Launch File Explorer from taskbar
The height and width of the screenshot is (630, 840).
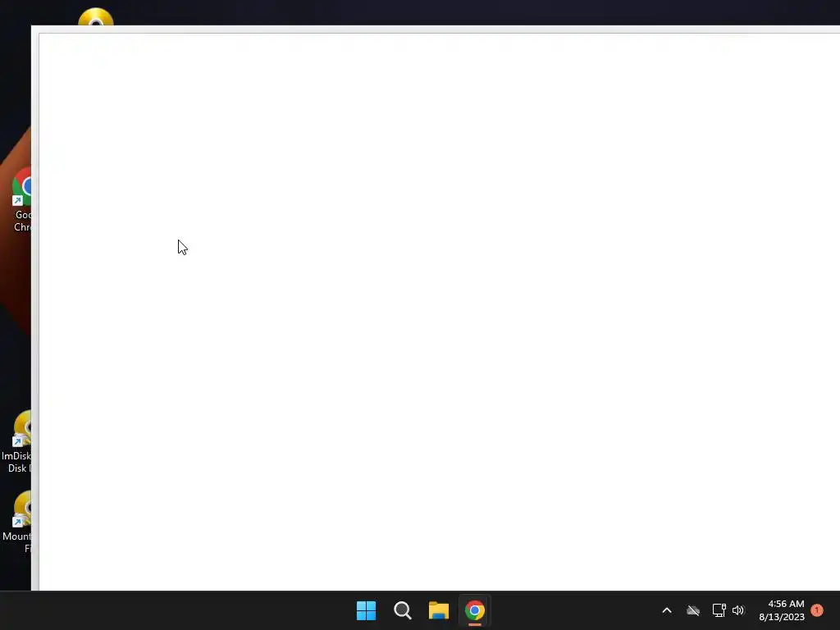(x=438, y=610)
